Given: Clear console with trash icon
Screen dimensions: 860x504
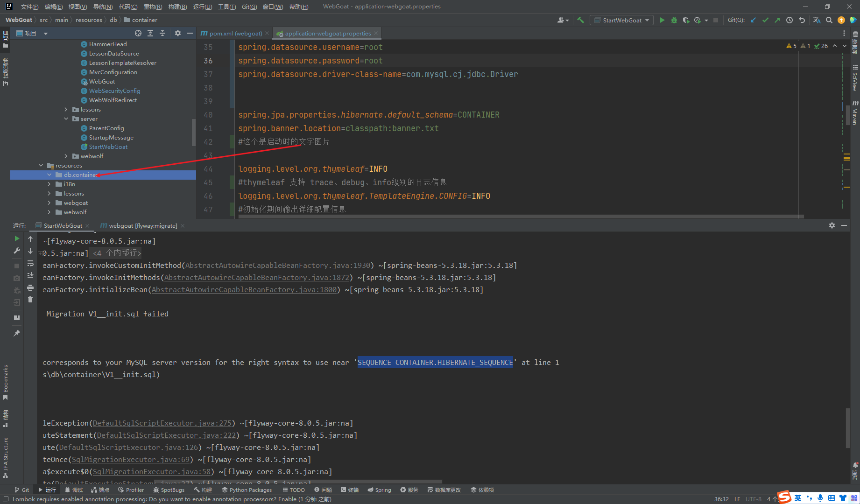Looking at the screenshot, I should click(30, 300).
